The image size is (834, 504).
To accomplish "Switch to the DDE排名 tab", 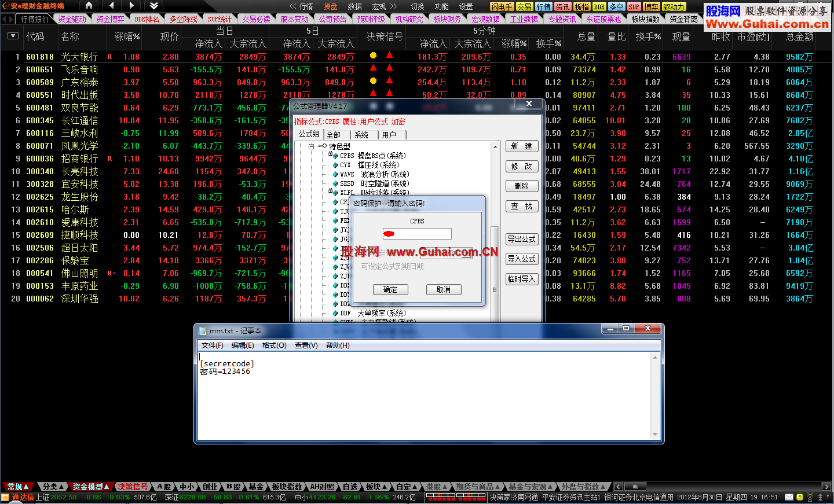I will 147,19.
